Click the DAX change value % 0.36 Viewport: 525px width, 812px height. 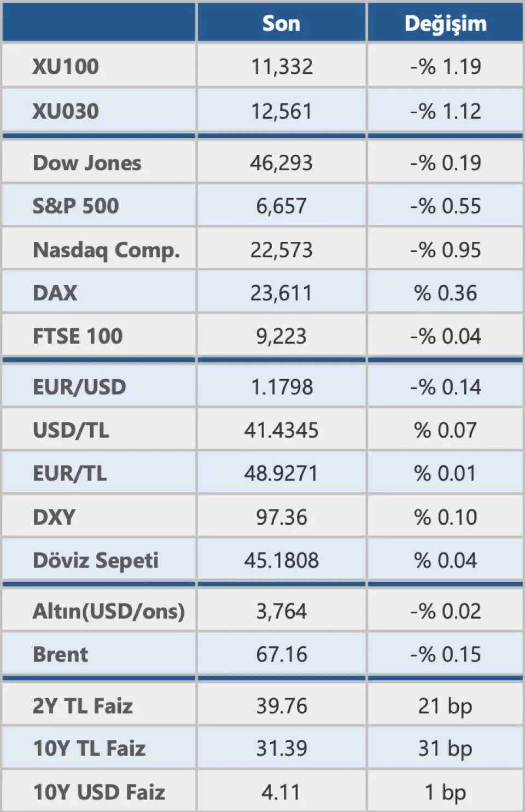(445, 293)
